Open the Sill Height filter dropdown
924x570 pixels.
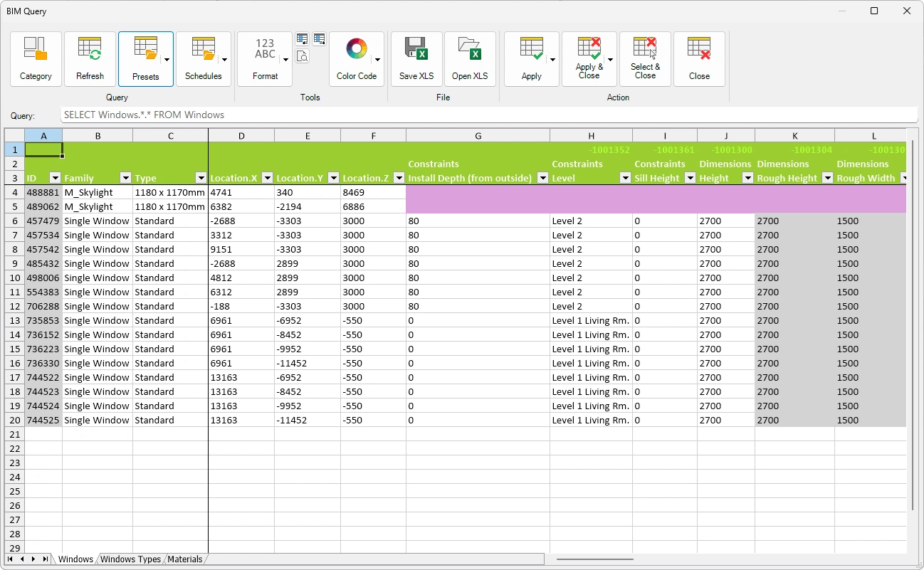[690, 178]
